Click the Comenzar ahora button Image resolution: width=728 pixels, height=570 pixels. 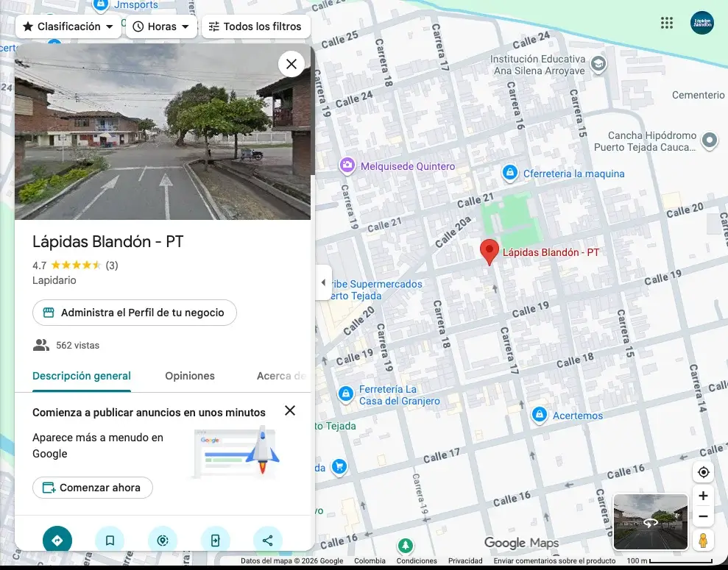click(x=93, y=488)
